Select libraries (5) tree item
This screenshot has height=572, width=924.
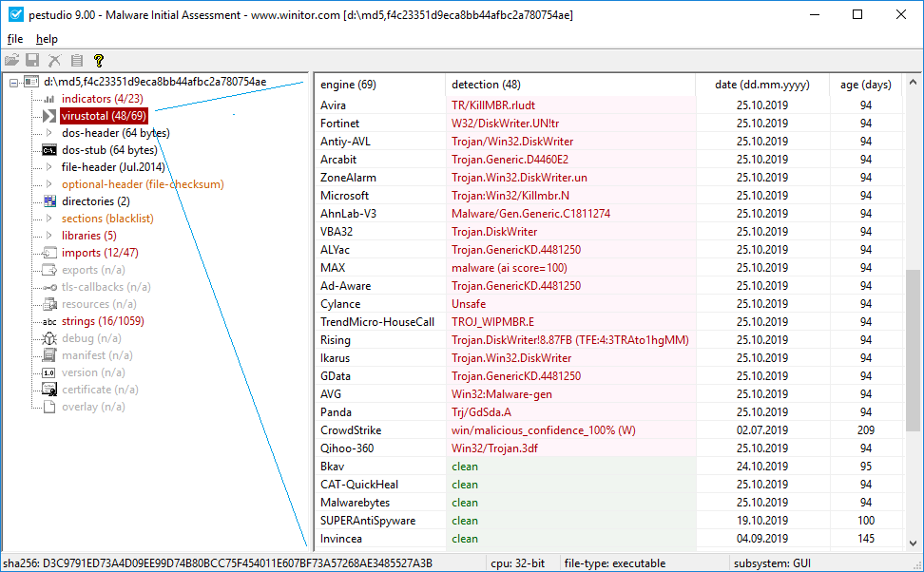point(89,236)
